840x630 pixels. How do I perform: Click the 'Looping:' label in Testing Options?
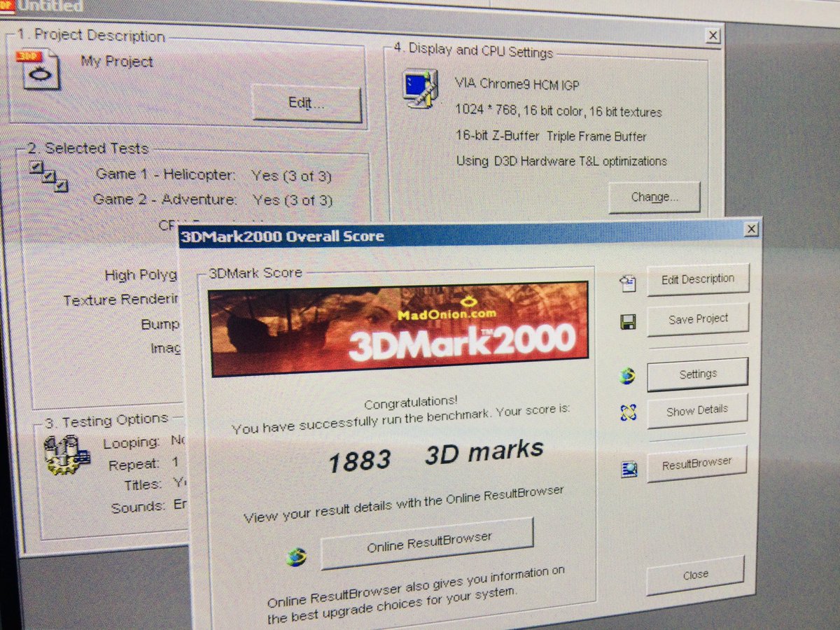132,442
